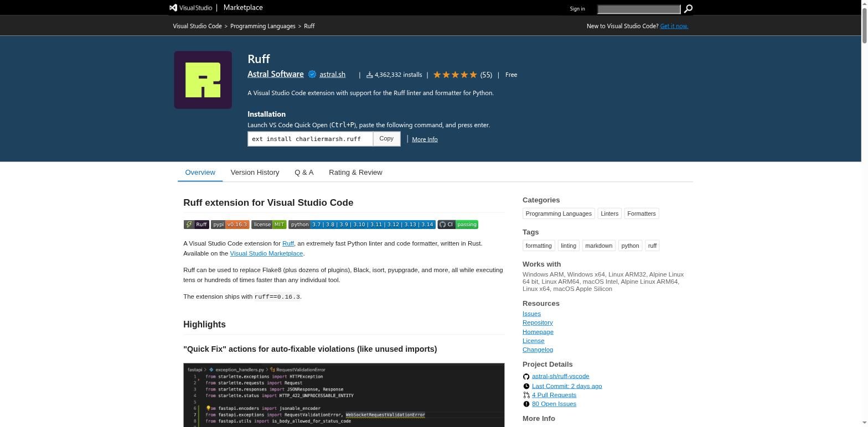Click the Ruff badge in the readme
868x427 pixels.
click(x=196, y=225)
